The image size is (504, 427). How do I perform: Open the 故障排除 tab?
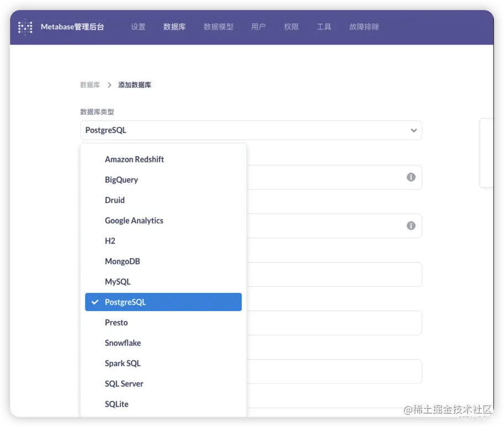(x=364, y=26)
